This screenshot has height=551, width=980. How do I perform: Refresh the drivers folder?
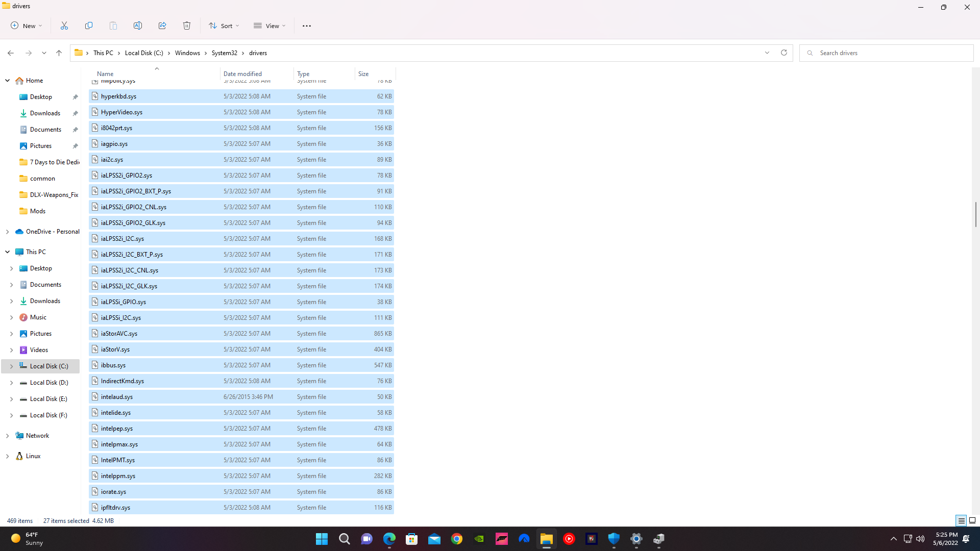(x=784, y=53)
